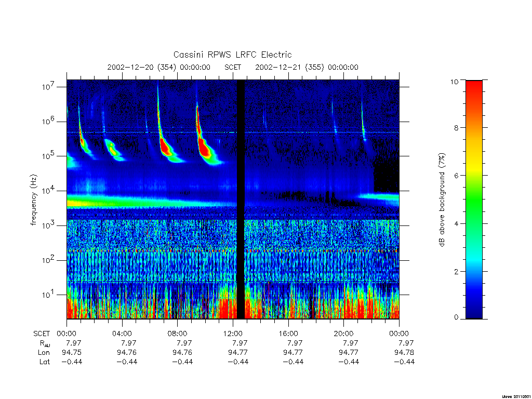This screenshot has width=532, height=399.
Task: Select end timestamp 2002-12-21 (355) 00:00:00
Action: coord(307,67)
